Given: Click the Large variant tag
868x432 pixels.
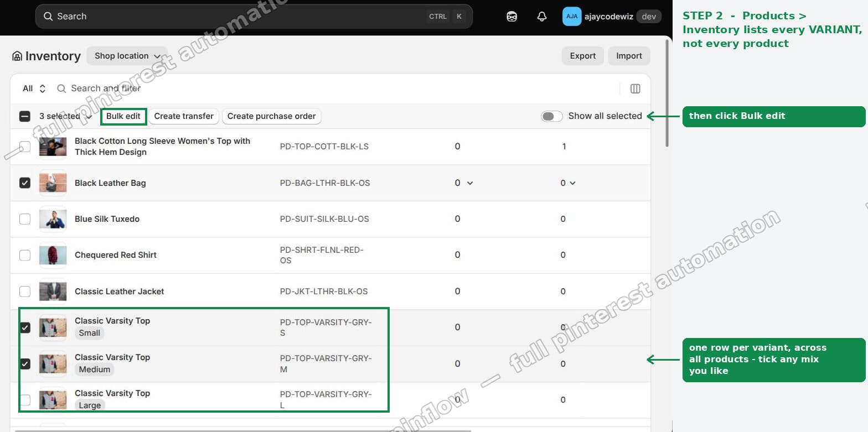Looking at the screenshot, I should tap(90, 405).
